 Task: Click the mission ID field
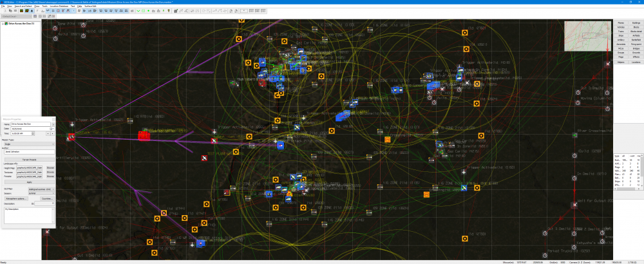click(45, 203)
